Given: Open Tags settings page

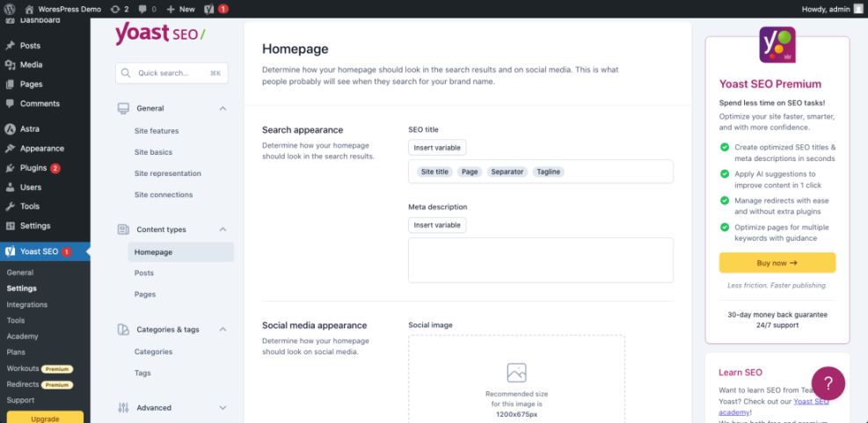Looking at the screenshot, I should tap(142, 373).
